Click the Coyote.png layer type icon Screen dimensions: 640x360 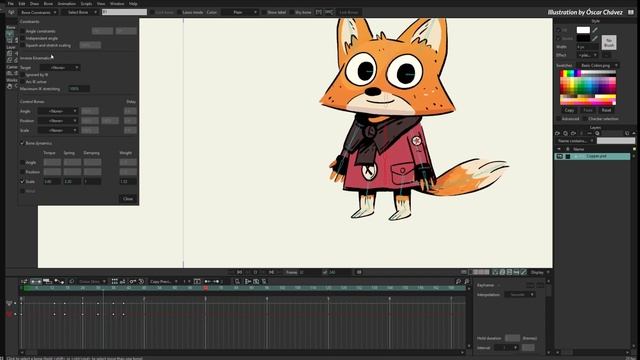coord(568,156)
